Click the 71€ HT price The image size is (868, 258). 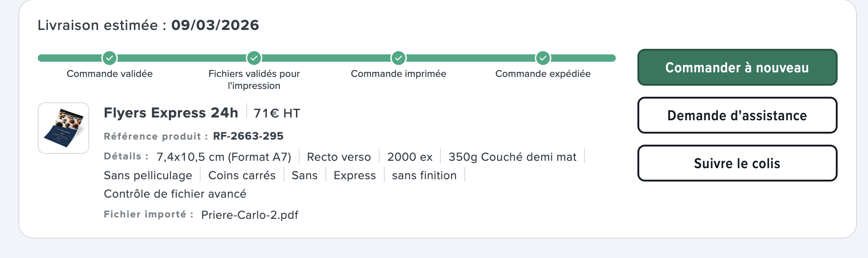point(277,113)
